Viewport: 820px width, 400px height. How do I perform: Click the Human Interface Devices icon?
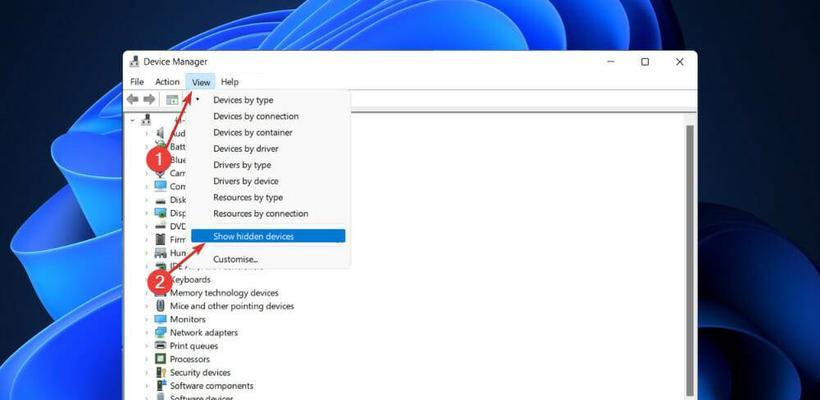(161, 253)
